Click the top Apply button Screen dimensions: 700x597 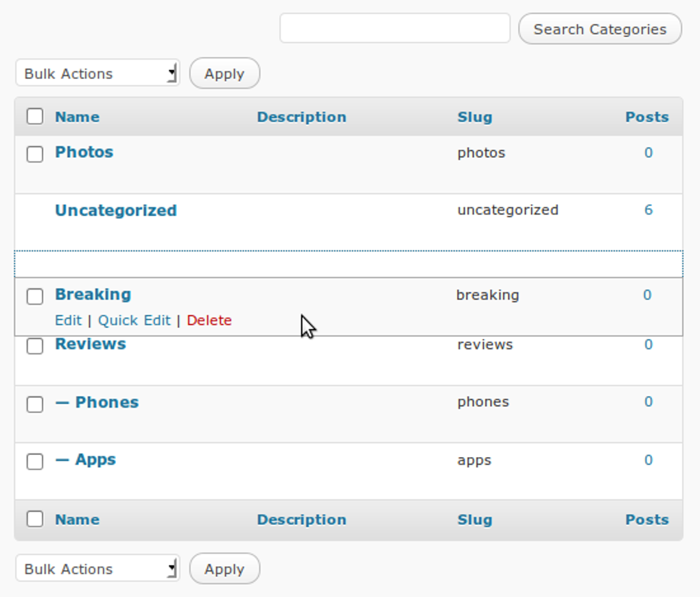(x=224, y=73)
